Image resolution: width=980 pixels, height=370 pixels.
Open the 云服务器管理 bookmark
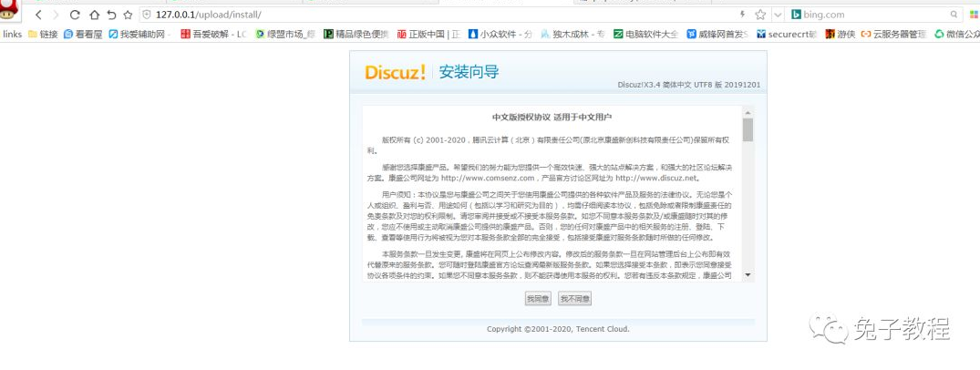click(x=893, y=35)
